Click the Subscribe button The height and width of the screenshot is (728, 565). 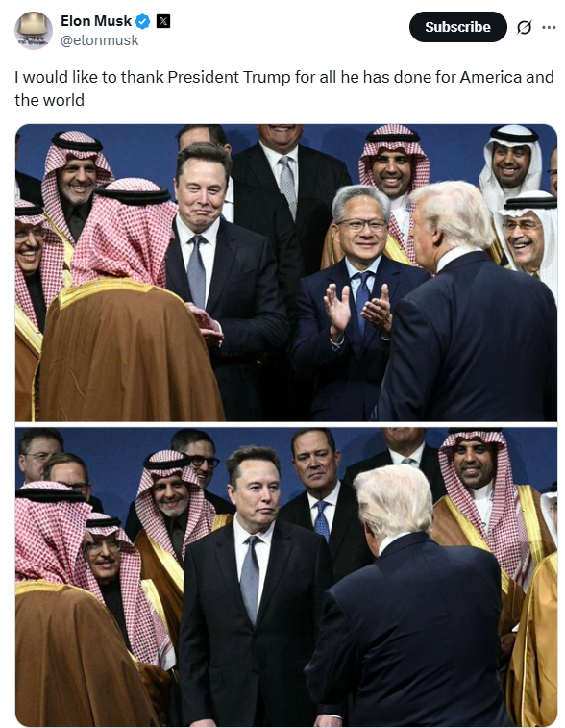[457, 27]
